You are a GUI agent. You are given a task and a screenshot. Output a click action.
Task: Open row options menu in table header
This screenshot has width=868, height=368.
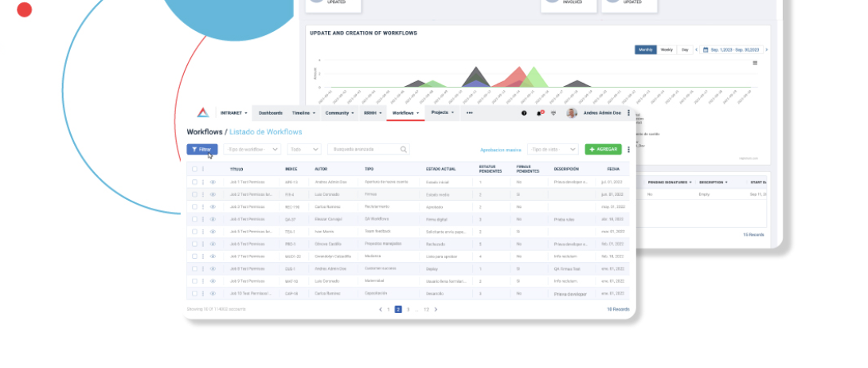tap(203, 170)
